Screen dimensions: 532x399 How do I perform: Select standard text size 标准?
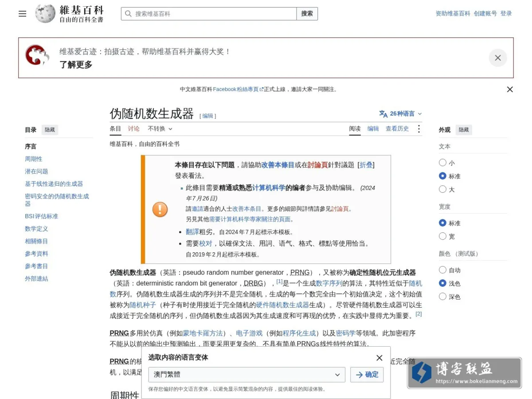(442, 176)
